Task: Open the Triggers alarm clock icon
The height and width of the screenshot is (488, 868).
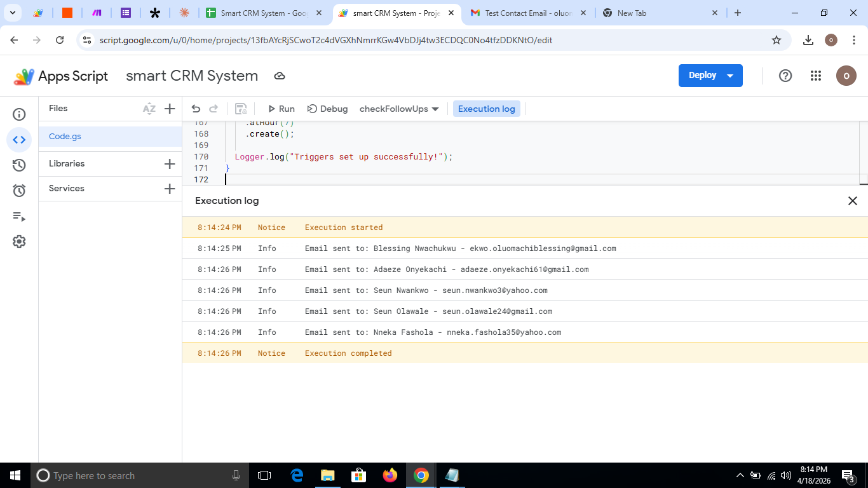Action: coord(19,191)
